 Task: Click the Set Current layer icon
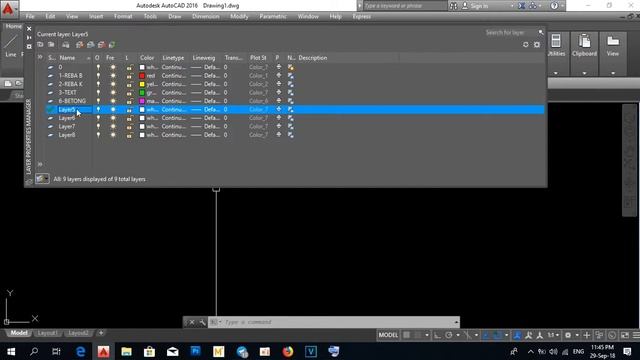pyautogui.click(x=112, y=44)
